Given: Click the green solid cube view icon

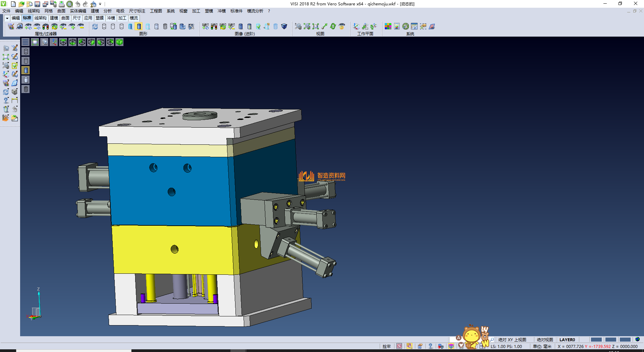Looking at the screenshot, I should [x=119, y=42].
